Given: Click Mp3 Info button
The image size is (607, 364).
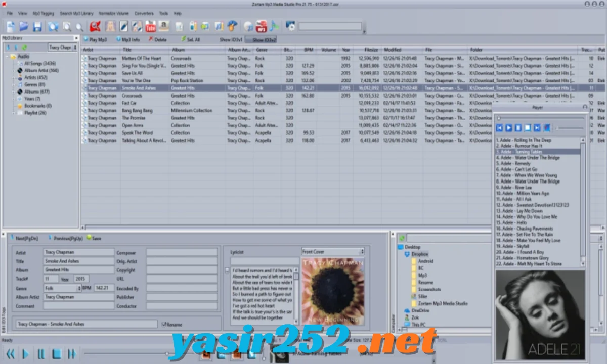Looking at the screenshot, I should [128, 39].
